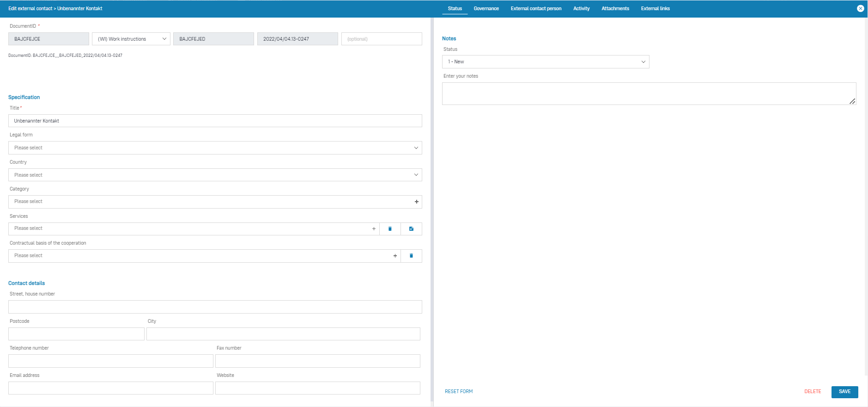
Task: Switch to the Governance tab
Action: tap(486, 8)
